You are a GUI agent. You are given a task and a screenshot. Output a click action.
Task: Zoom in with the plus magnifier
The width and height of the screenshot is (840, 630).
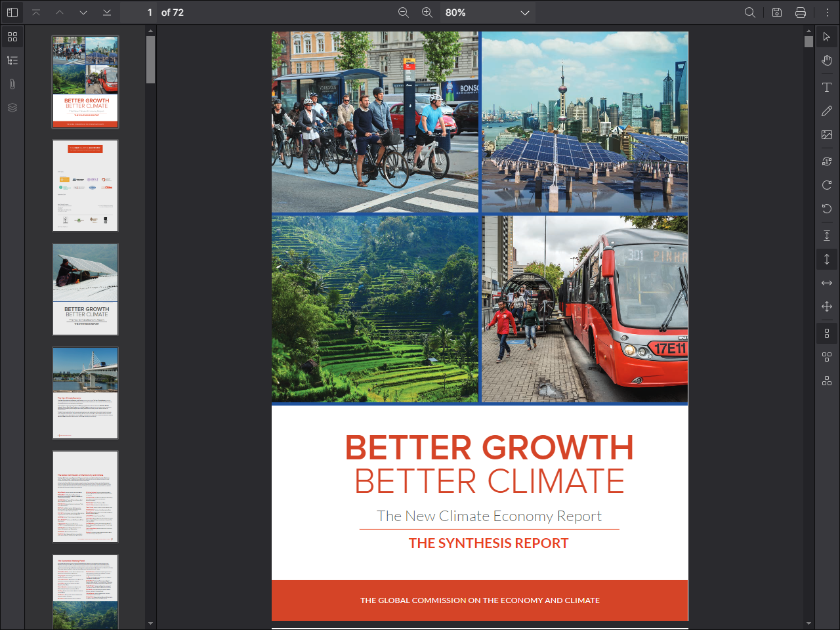pyautogui.click(x=427, y=12)
